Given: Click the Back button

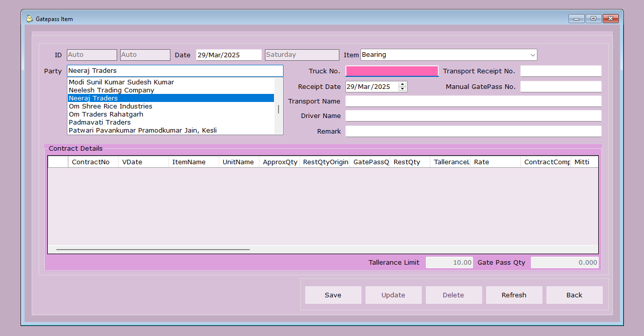Looking at the screenshot, I should (x=574, y=295).
